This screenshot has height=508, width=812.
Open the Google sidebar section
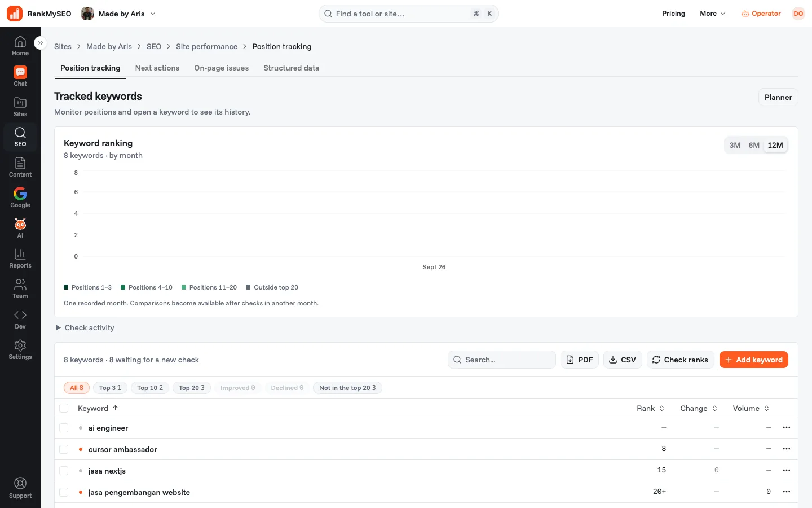click(x=20, y=198)
